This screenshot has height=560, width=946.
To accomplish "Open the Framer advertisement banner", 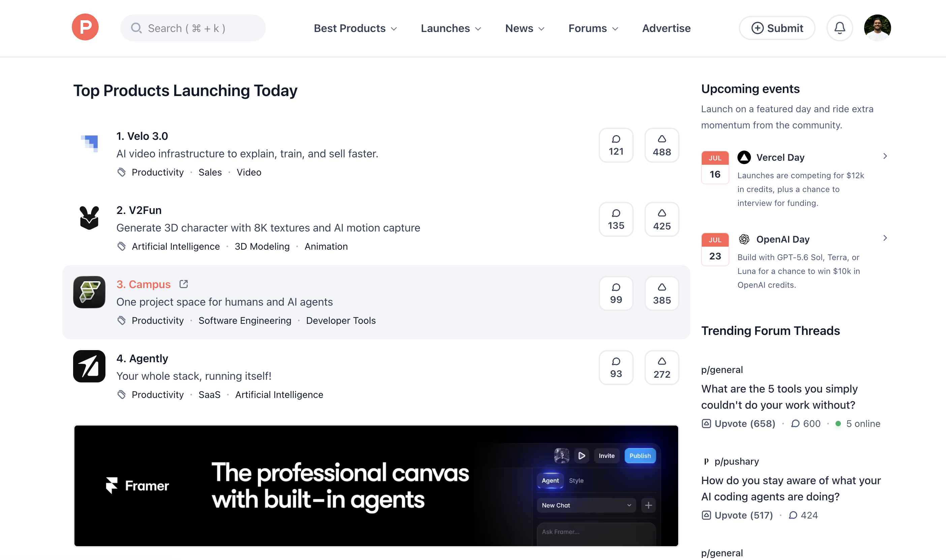I will [376, 486].
